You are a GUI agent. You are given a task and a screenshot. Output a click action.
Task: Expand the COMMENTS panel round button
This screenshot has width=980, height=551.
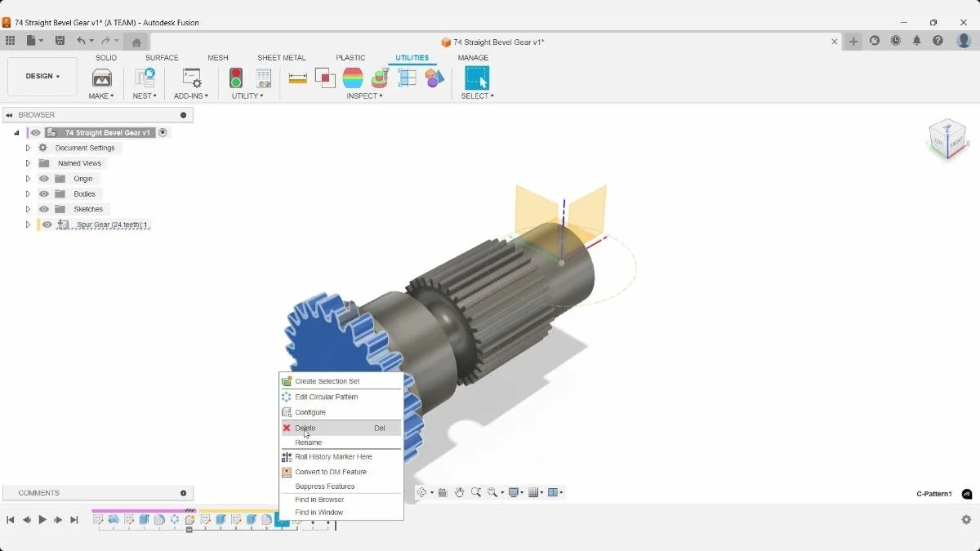coord(183,493)
